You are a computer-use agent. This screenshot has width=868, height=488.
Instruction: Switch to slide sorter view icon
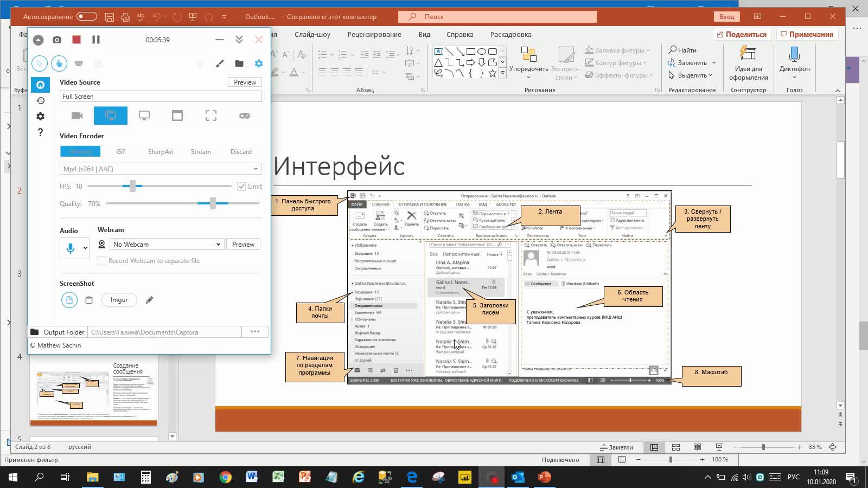click(x=675, y=447)
